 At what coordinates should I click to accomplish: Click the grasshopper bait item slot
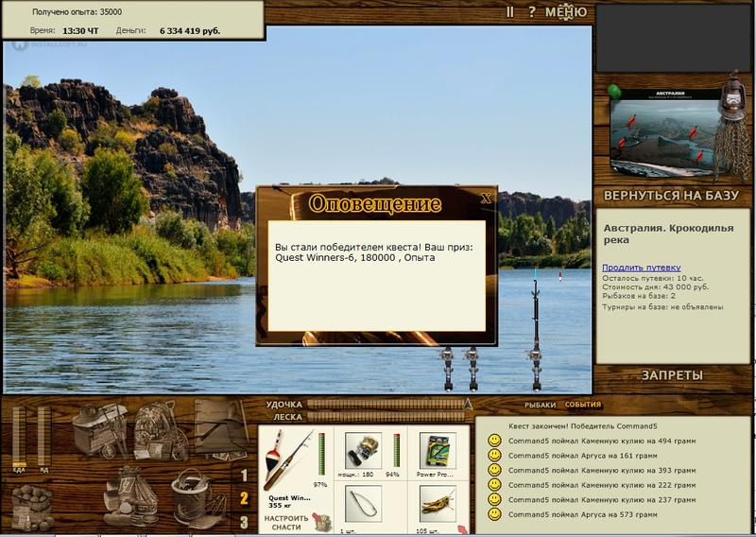point(438,504)
